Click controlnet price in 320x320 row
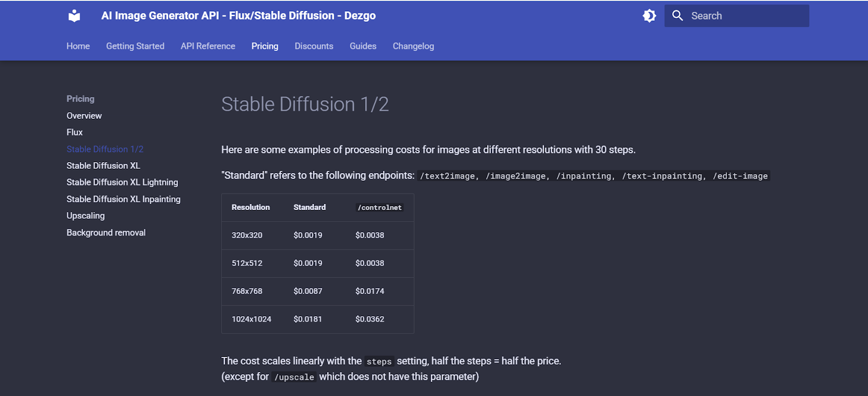Viewport: 868px width, 396px height. [x=369, y=235]
